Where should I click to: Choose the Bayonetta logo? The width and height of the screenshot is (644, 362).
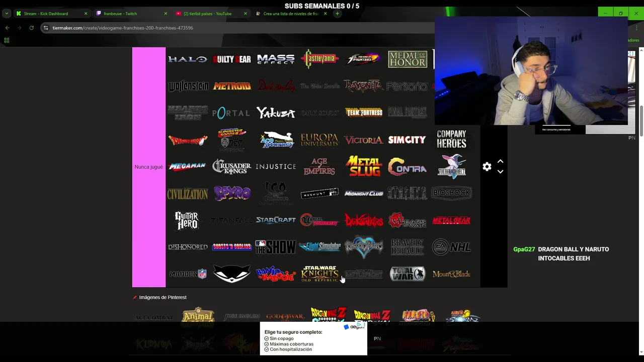pyautogui.click(x=363, y=86)
